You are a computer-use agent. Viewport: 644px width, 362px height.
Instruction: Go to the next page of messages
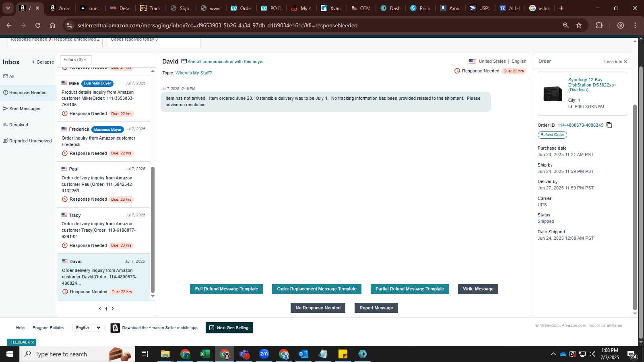coord(113,309)
